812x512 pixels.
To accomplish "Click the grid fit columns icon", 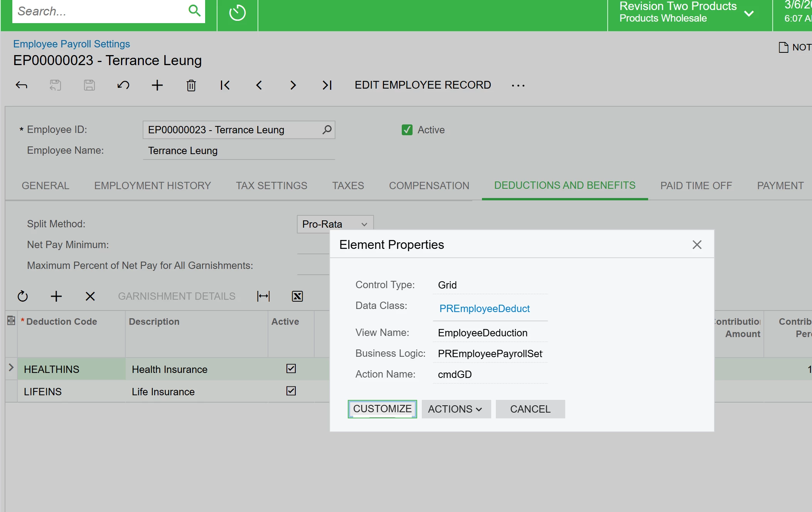I will click(263, 296).
